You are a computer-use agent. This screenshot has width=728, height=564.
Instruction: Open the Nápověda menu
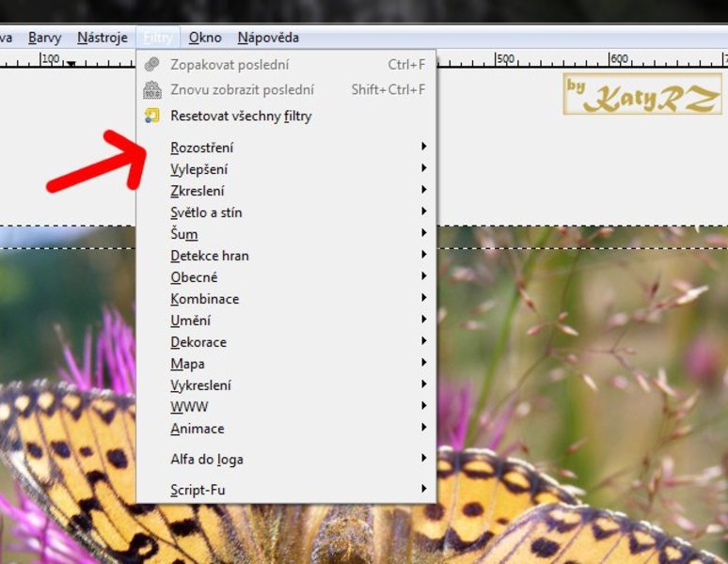coord(268,38)
